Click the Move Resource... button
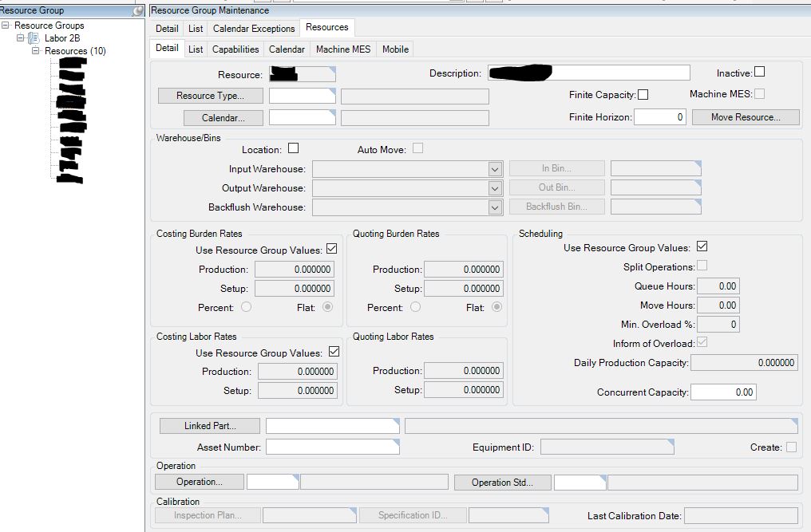Screen dimensions: 811x532 point(746,117)
